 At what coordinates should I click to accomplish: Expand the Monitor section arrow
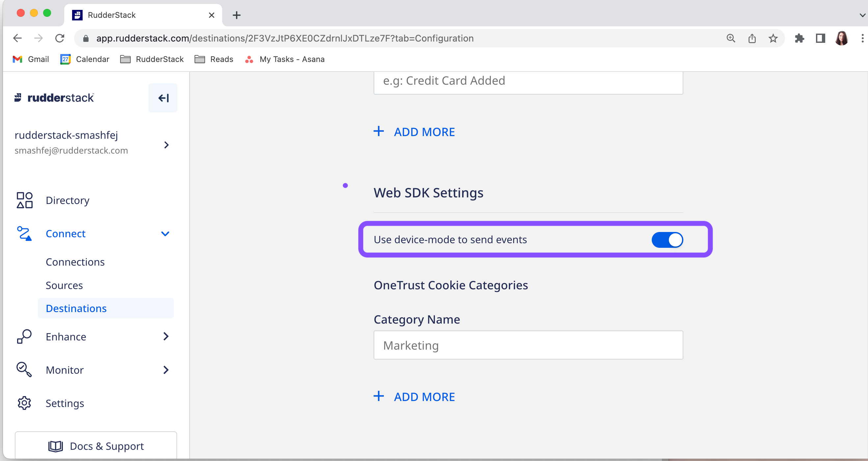pos(166,370)
